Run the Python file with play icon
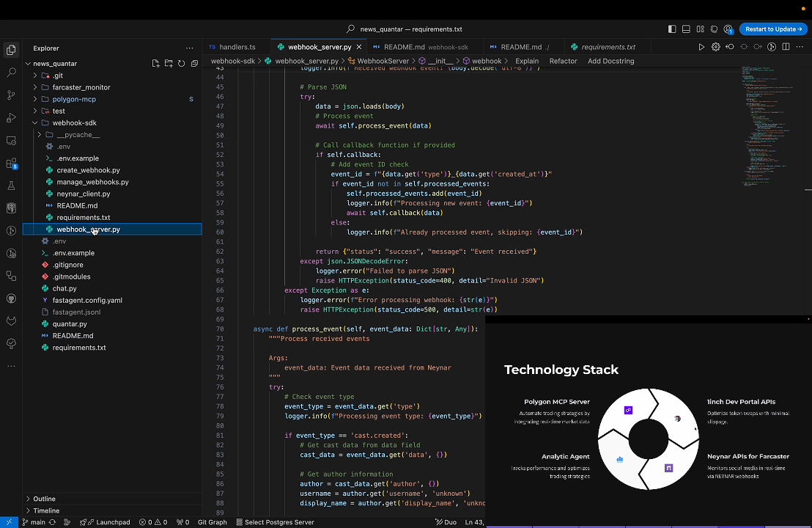 click(701, 47)
